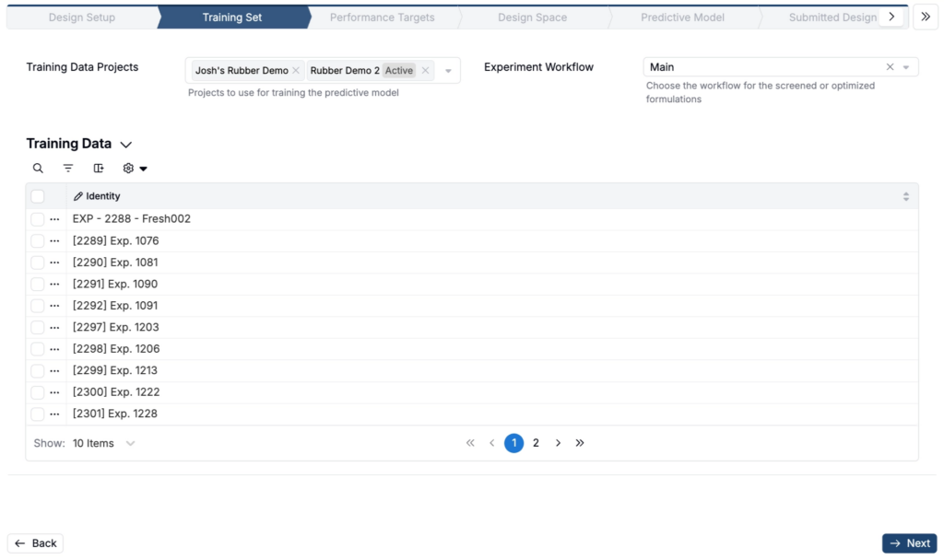Check the EXP - 2288 - Fresh002 row
This screenshot has height=560, width=944.
[37, 219]
